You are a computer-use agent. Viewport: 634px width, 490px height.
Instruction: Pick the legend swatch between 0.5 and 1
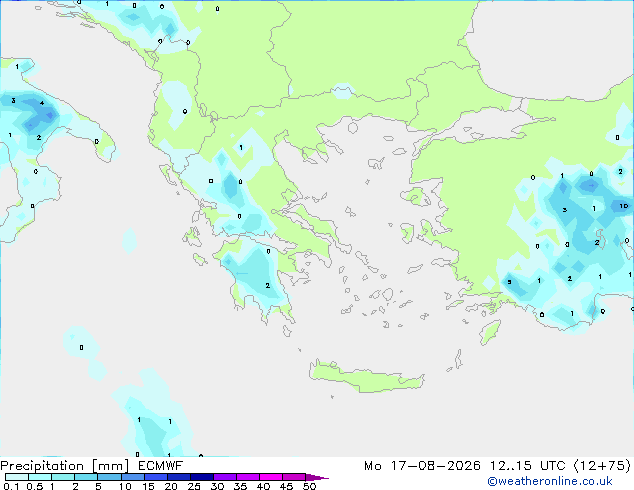40,477
